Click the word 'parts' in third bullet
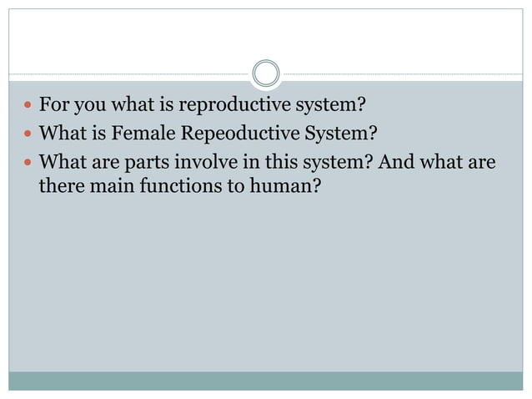 click(x=147, y=163)
